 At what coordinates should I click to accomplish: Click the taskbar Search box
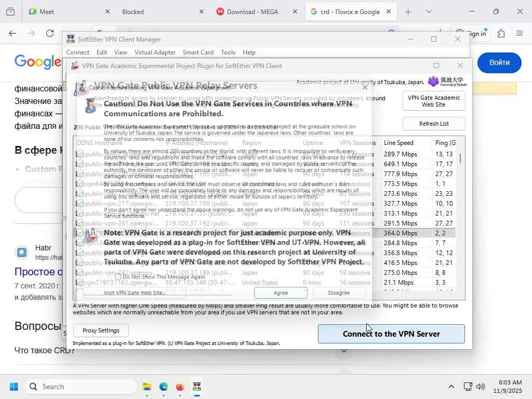pyautogui.click(x=81, y=387)
